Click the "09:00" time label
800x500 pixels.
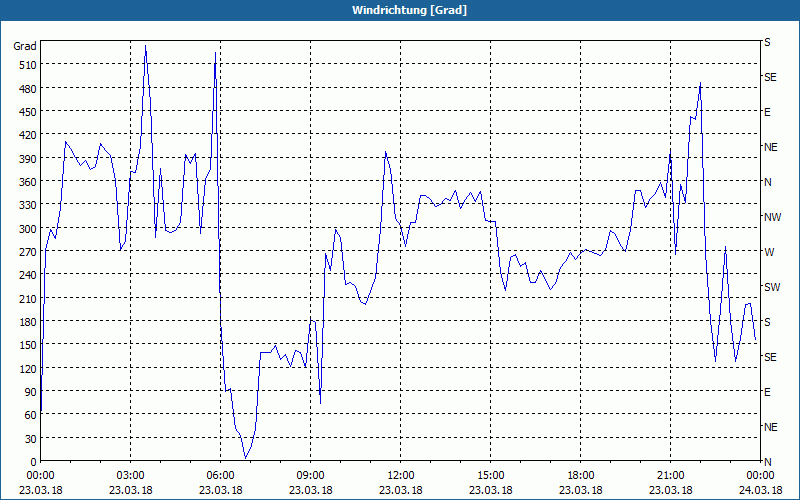pyautogui.click(x=310, y=476)
